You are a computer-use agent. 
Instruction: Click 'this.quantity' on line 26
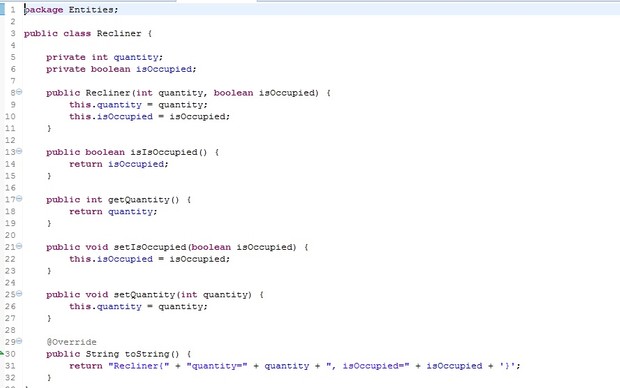pyautogui.click(x=105, y=307)
